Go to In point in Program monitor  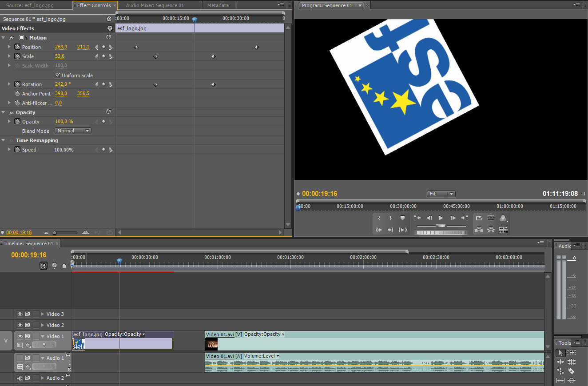tap(379, 230)
